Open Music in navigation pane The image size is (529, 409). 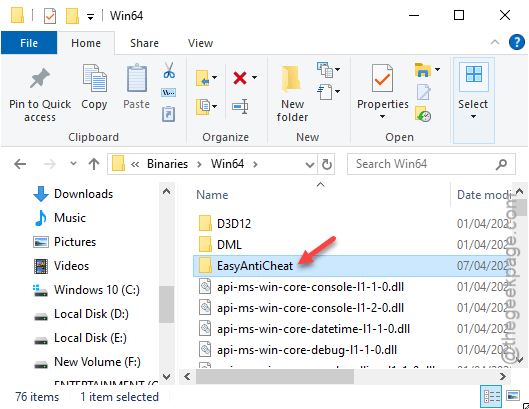coord(60,218)
